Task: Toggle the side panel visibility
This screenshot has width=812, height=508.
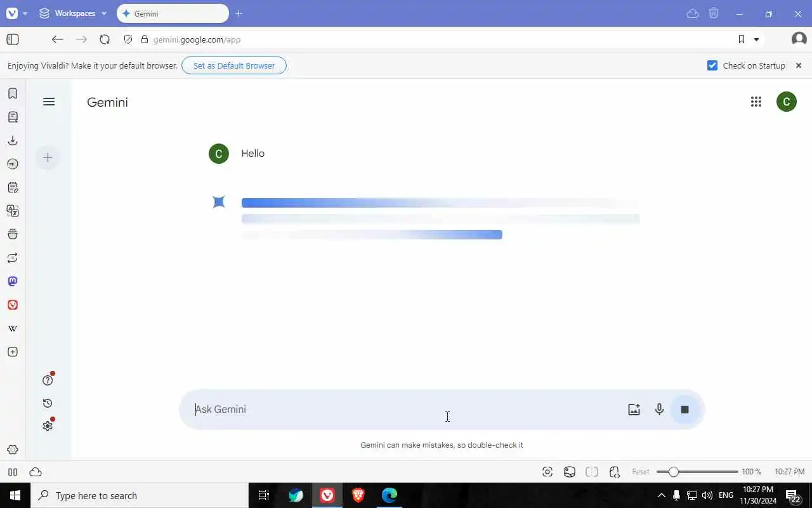Action: click(x=13, y=39)
